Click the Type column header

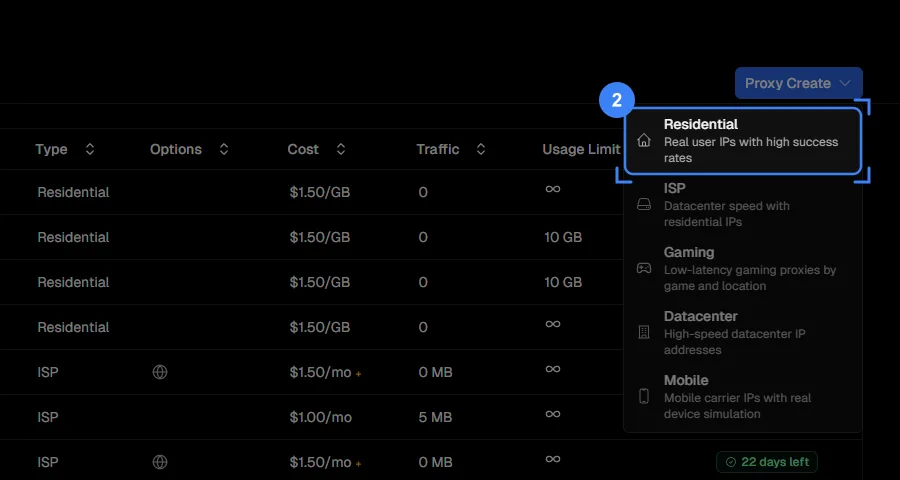[52, 149]
